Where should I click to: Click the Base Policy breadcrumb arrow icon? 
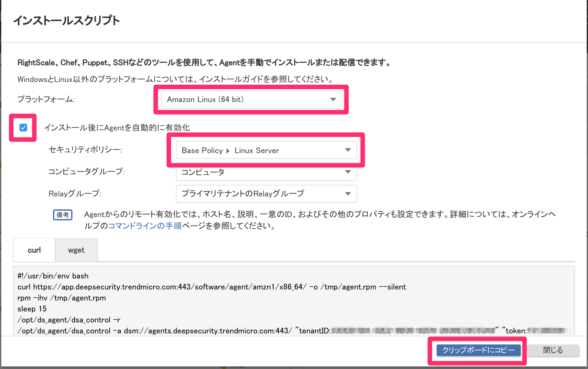pos(228,150)
